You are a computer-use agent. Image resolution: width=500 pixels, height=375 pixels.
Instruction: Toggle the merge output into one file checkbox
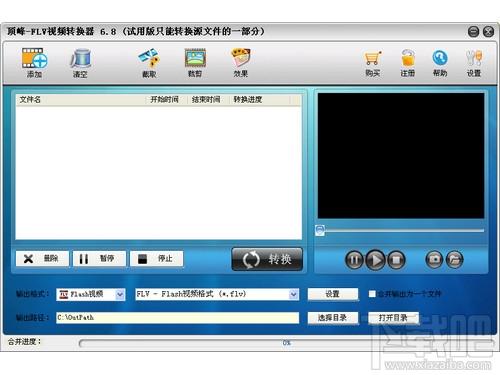click(372, 294)
